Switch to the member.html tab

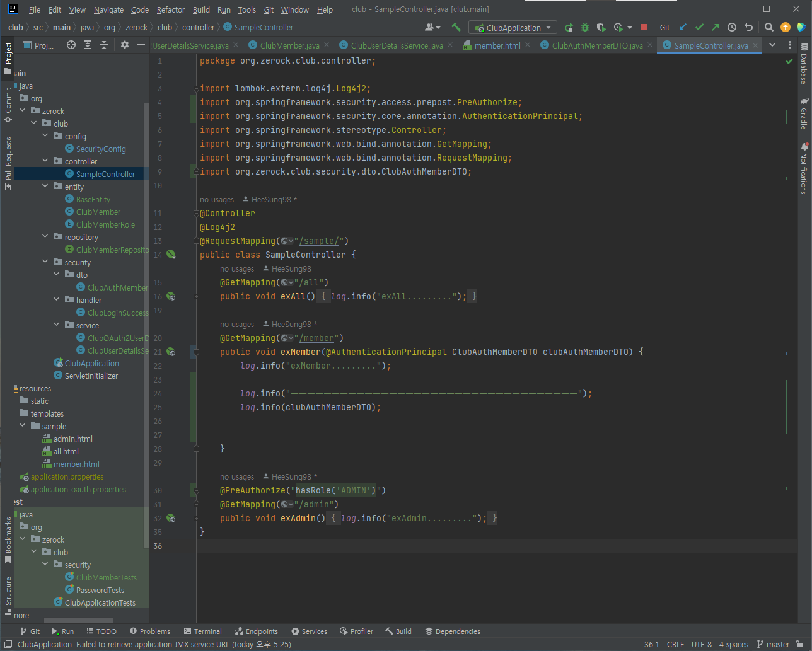pos(497,45)
